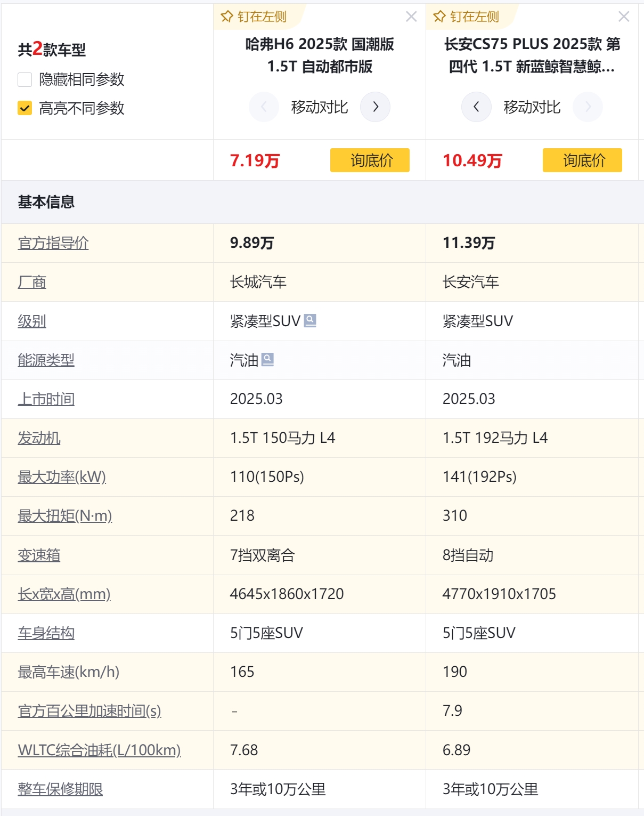
Task: Open the 最大扭矩(N·m) parameter link
Action: [65, 515]
